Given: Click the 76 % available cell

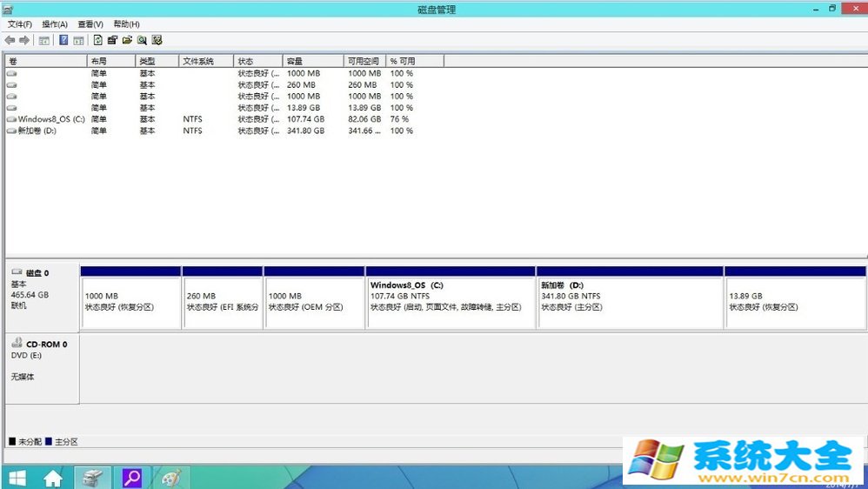Looking at the screenshot, I should coord(399,119).
